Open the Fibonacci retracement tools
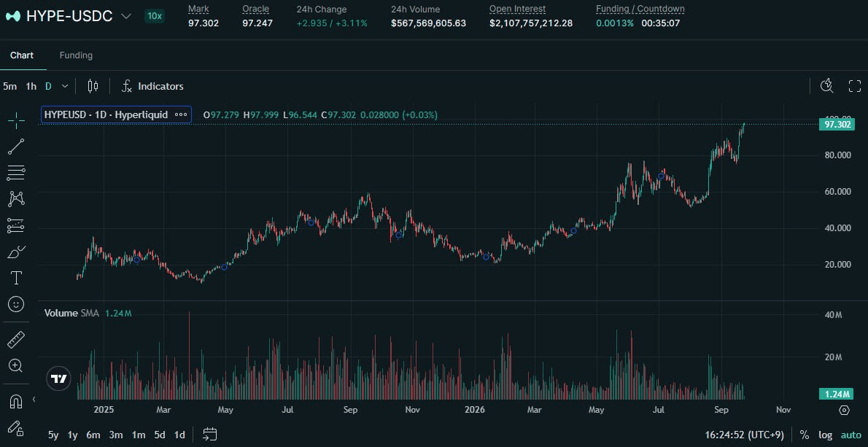This screenshot has height=447, width=868. point(16,173)
